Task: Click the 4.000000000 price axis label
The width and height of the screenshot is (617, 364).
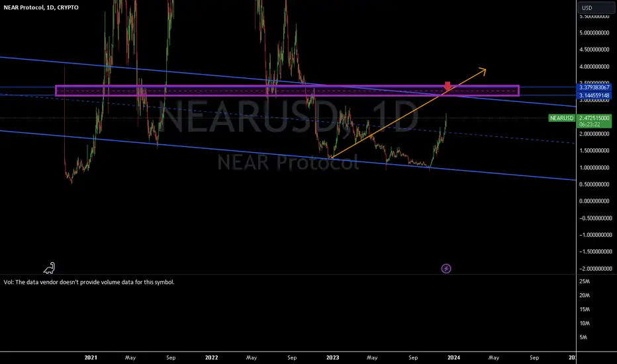Action: point(594,66)
